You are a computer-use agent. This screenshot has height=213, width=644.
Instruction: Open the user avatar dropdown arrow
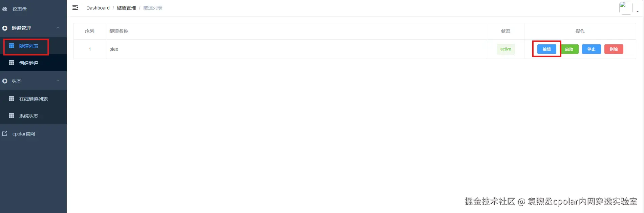638,12
